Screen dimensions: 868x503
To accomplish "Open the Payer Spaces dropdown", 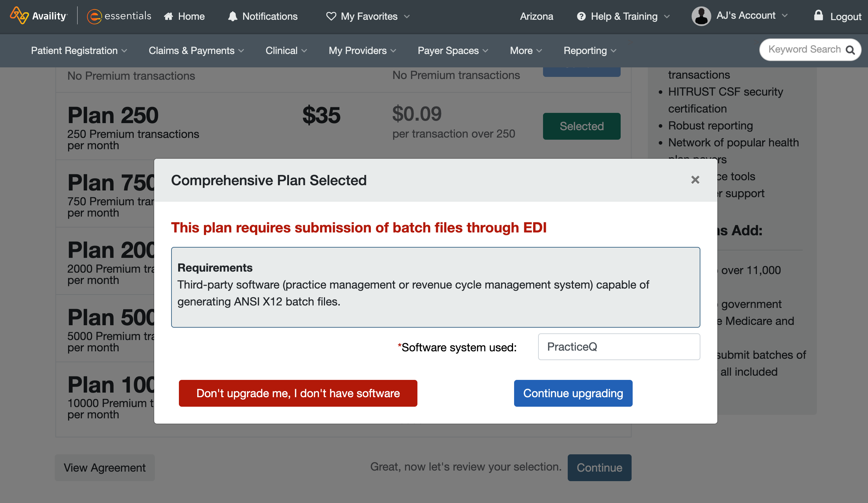I will tap(453, 50).
